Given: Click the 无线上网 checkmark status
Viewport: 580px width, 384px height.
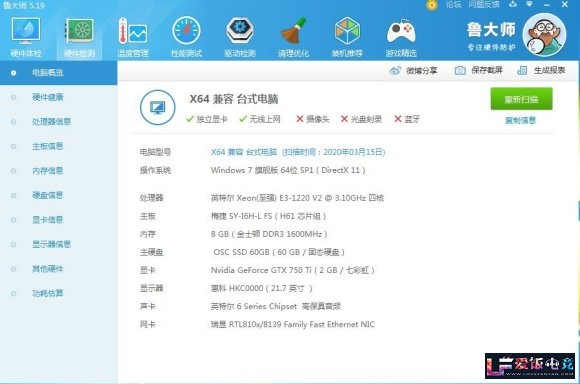Looking at the screenshot, I should pyautogui.click(x=260, y=119).
